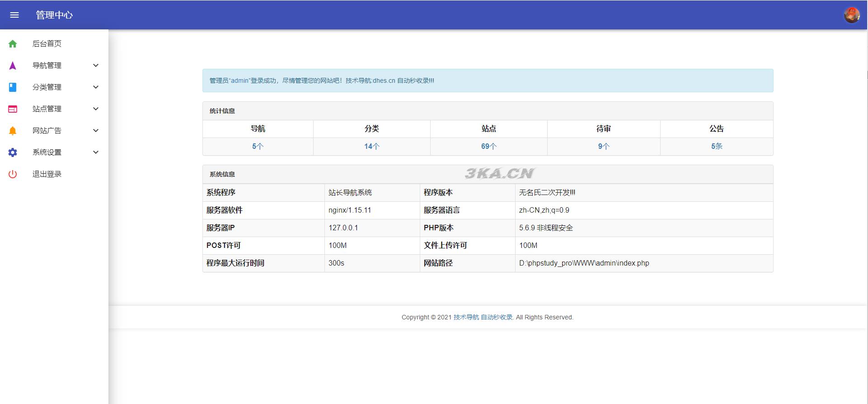Click the hamburger menu icon
This screenshot has width=868, height=404.
(x=14, y=15)
